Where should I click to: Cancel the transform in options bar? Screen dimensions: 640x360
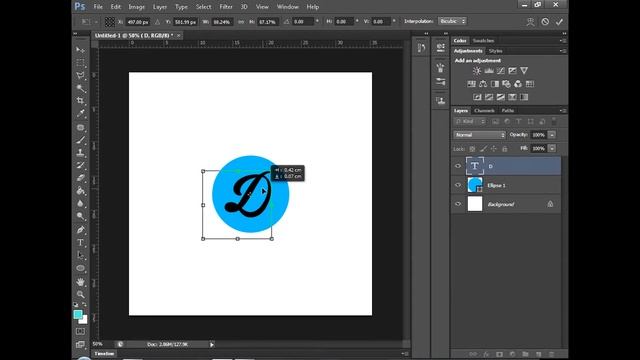click(545, 22)
